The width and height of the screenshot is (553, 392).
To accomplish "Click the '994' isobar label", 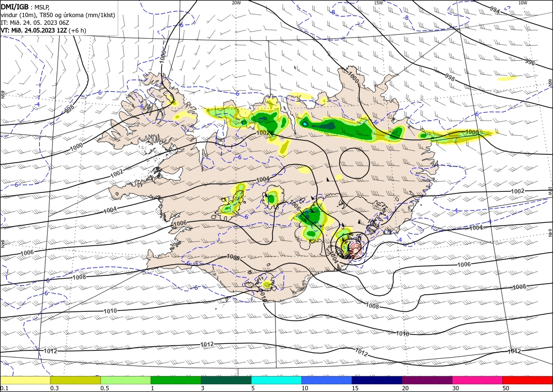I will (495, 11).
